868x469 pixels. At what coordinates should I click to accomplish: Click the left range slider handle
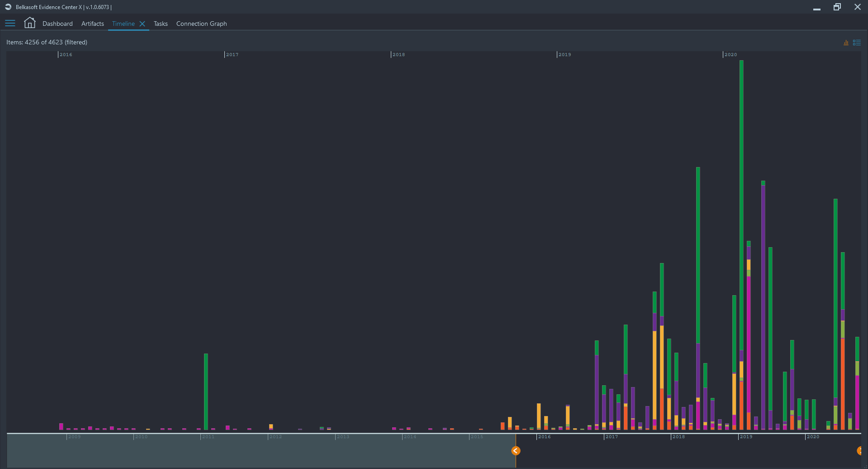(516, 451)
